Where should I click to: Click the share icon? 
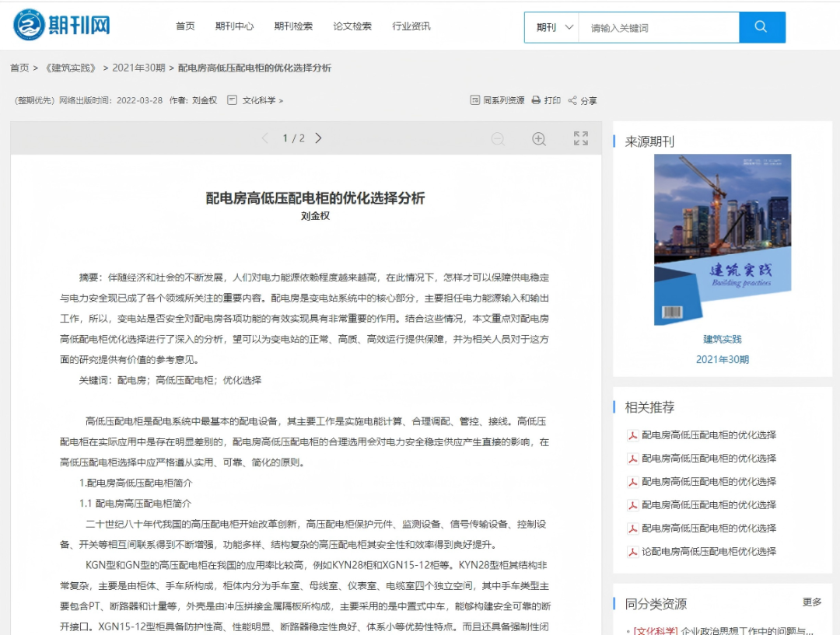[x=572, y=100]
